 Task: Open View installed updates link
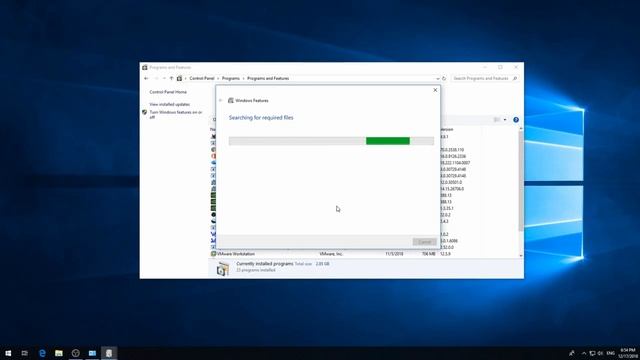click(169, 104)
